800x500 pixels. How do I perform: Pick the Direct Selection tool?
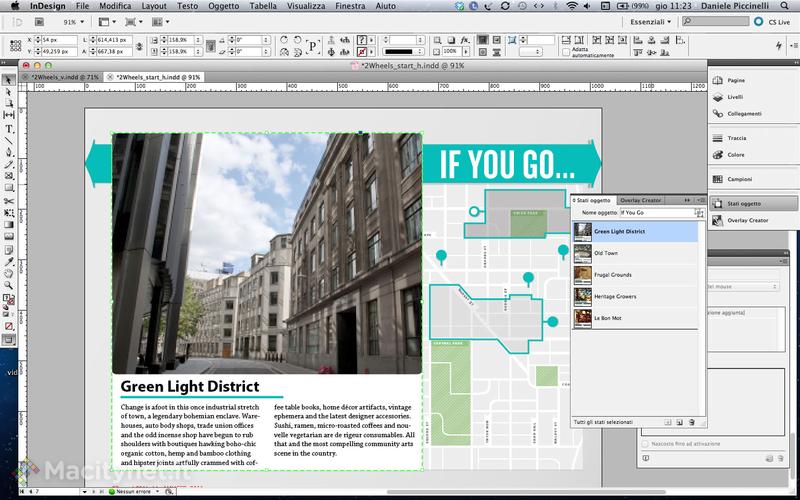pyautogui.click(x=9, y=91)
